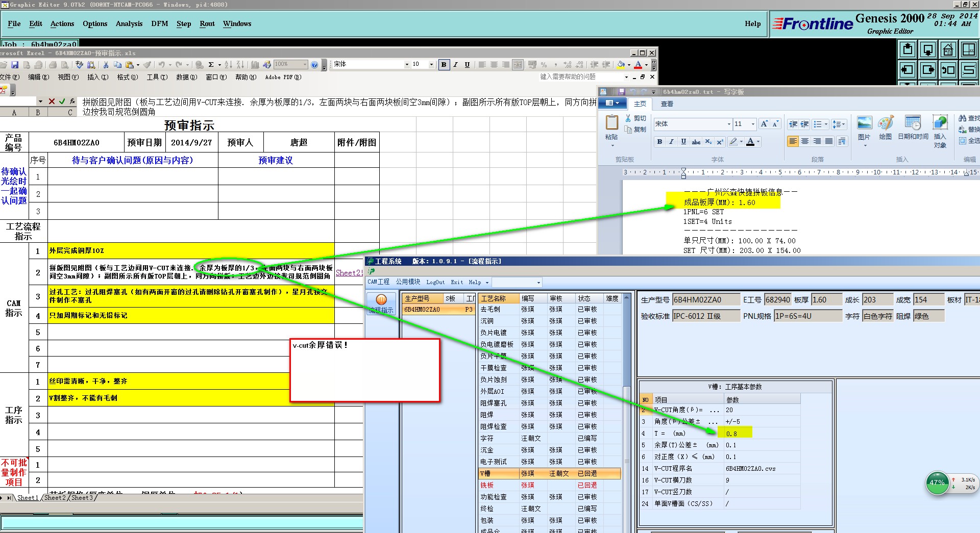Open 公用模块 in the engineering system menu
The width and height of the screenshot is (980, 533).
408,282
